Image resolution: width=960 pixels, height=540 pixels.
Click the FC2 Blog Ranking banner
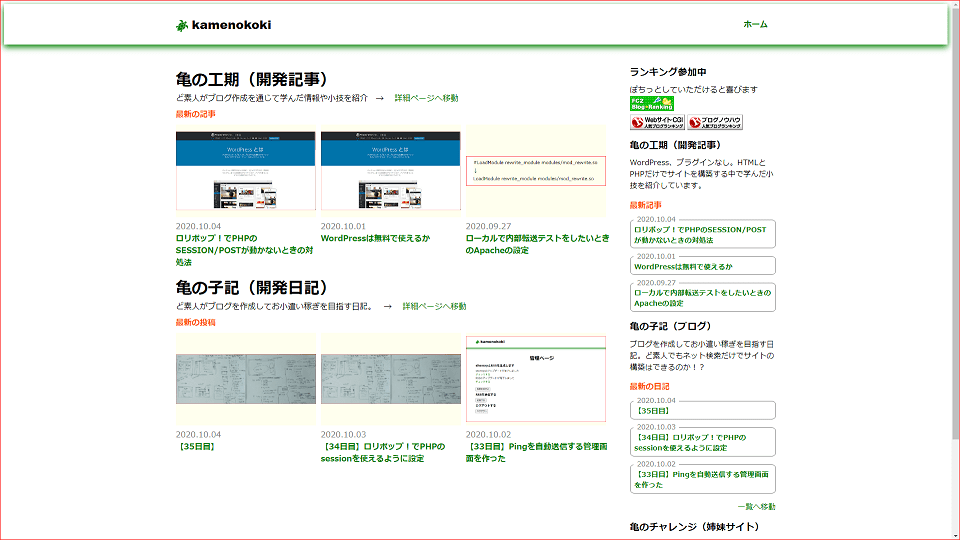point(651,103)
